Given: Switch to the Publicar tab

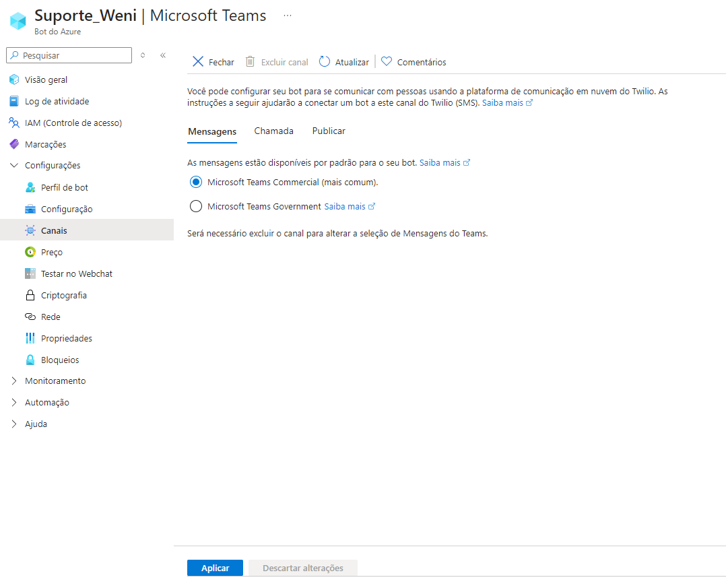Looking at the screenshot, I should (x=329, y=131).
